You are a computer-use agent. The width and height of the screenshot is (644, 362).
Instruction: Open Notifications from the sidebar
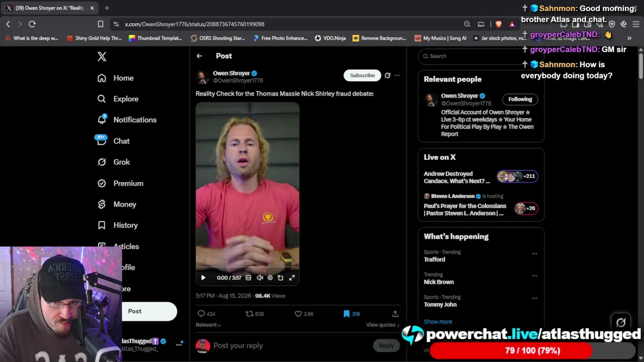[127, 120]
